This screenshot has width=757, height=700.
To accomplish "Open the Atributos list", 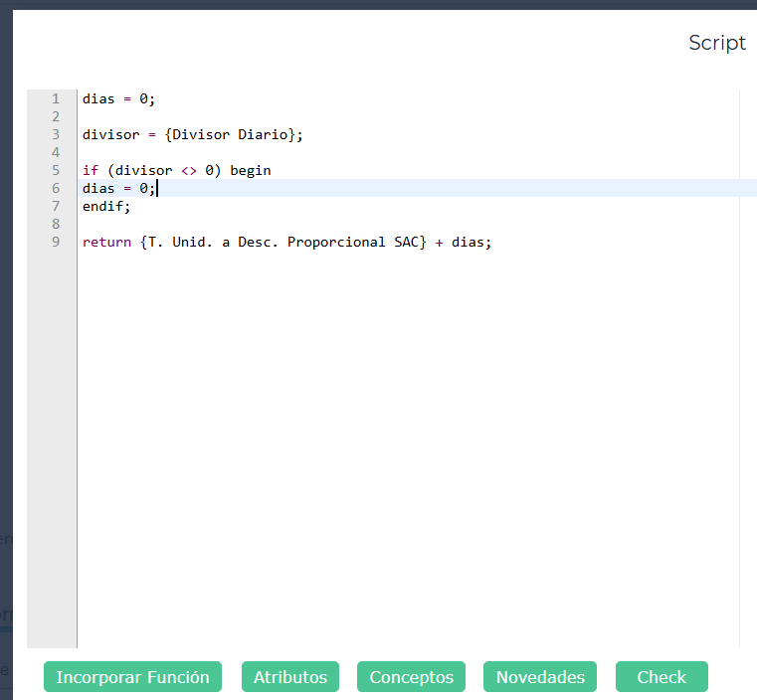I will click(x=289, y=677).
